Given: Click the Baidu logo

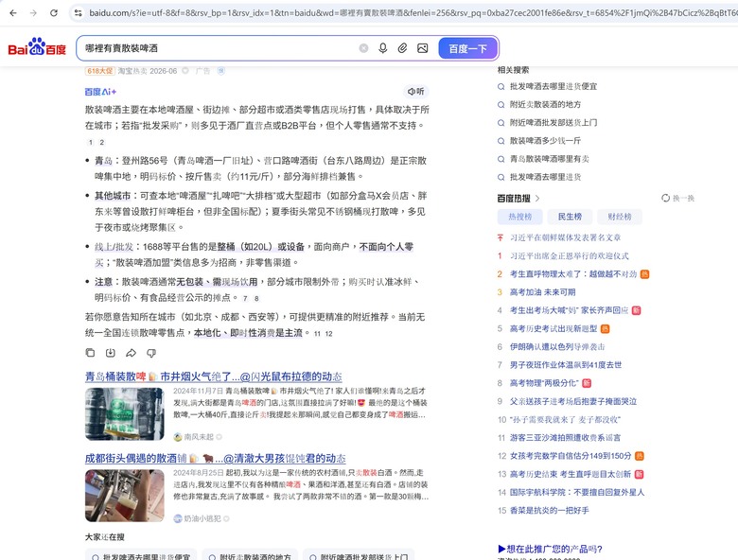Looking at the screenshot, I should point(37,47).
